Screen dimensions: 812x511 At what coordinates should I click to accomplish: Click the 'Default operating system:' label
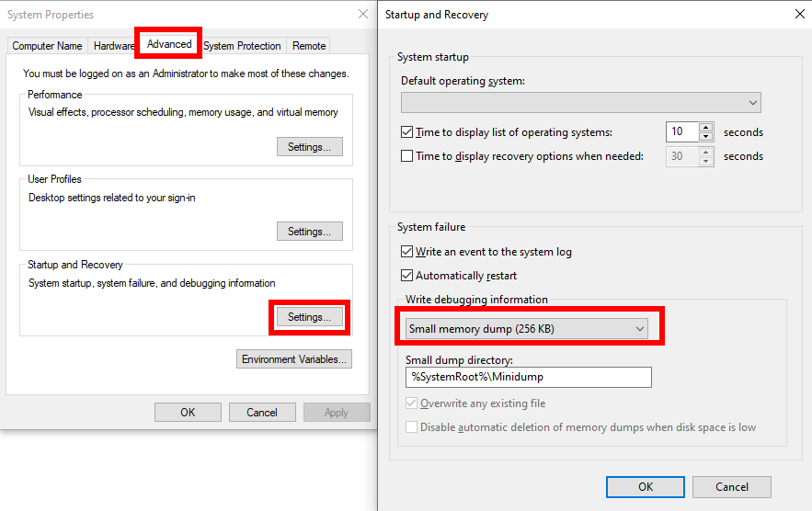click(463, 81)
